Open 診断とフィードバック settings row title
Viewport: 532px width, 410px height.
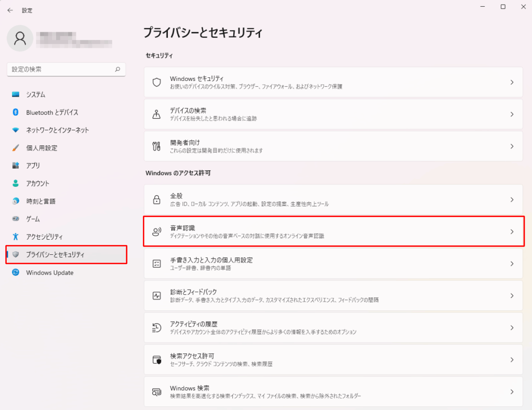193,292
